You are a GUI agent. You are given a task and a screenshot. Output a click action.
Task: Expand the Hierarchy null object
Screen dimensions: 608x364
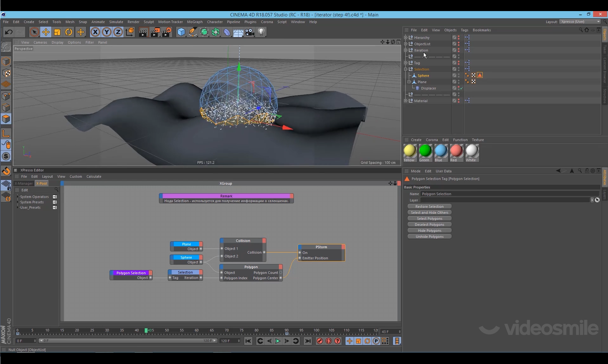pyautogui.click(x=406, y=37)
